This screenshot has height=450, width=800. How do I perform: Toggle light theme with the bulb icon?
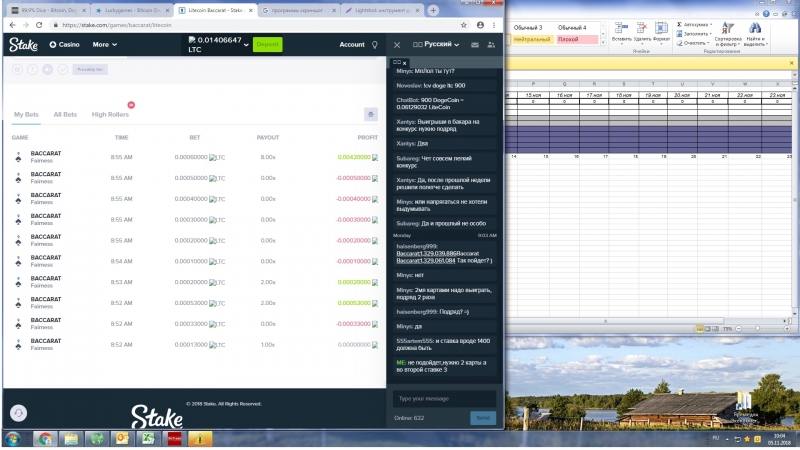click(374, 45)
